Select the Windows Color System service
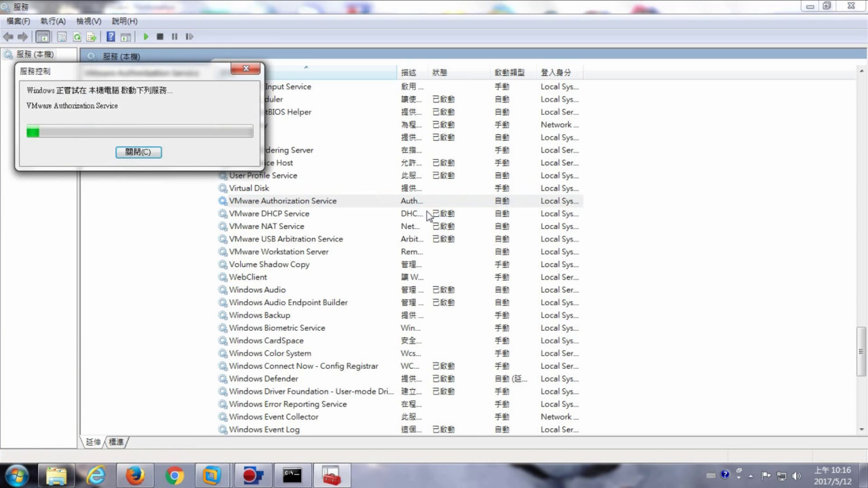868x488 pixels. [x=399, y=353]
